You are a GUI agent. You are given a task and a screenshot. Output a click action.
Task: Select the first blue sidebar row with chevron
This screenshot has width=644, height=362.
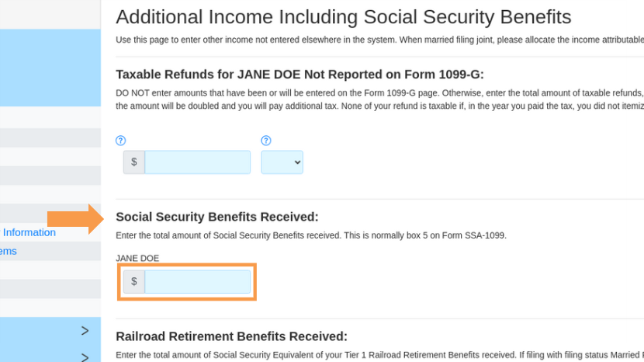tap(50, 331)
